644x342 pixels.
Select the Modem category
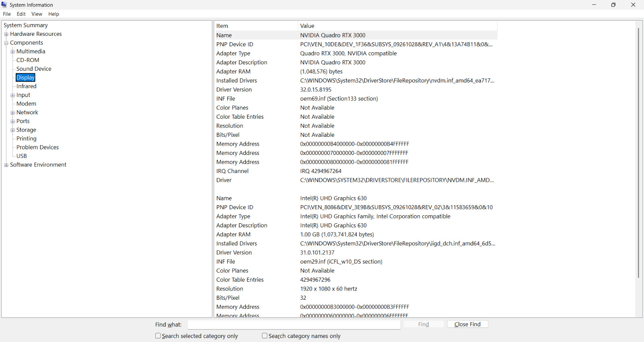[26, 104]
